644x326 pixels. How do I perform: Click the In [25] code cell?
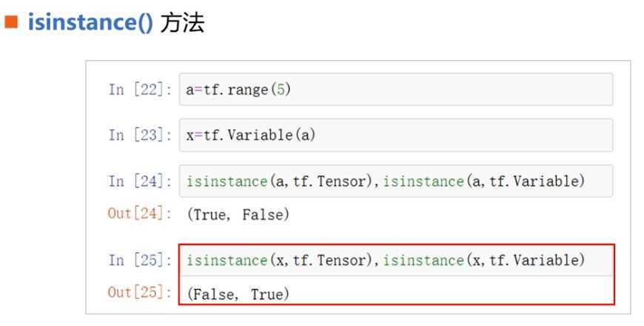point(396,260)
